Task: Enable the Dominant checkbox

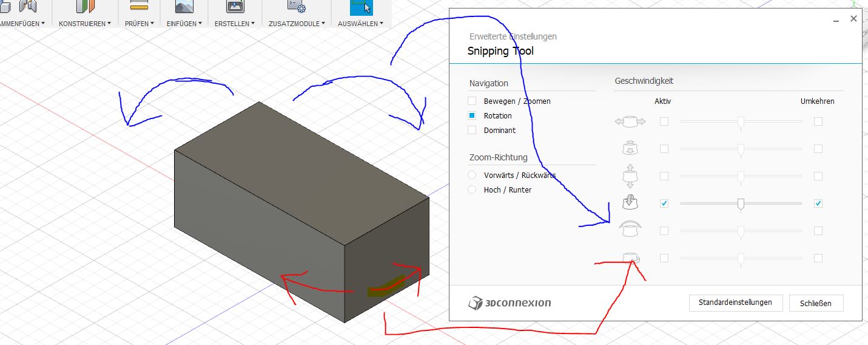Action: pos(472,130)
